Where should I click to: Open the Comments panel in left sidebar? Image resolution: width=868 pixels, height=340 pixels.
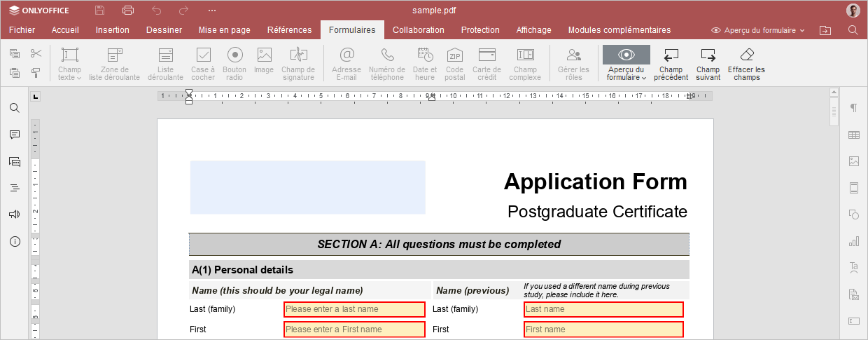click(x=14, y=135)
